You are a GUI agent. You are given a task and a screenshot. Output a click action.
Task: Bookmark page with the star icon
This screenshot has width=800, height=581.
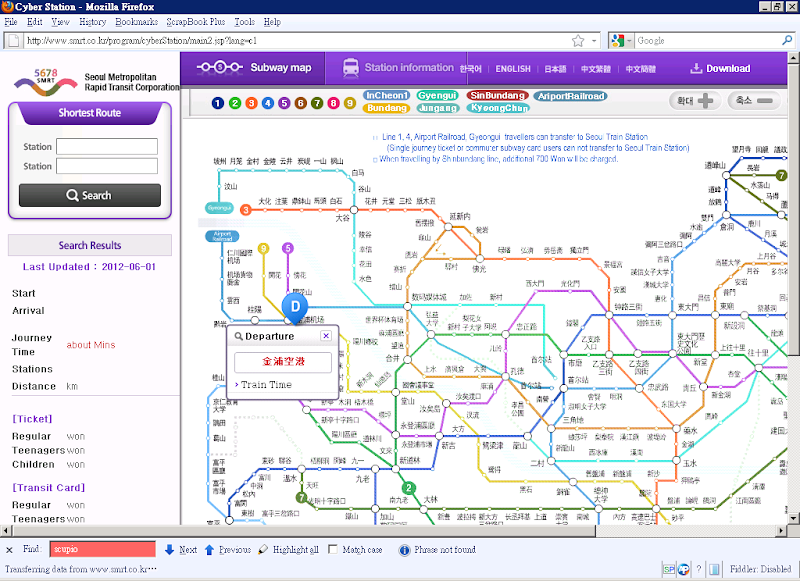coord(578,41)
